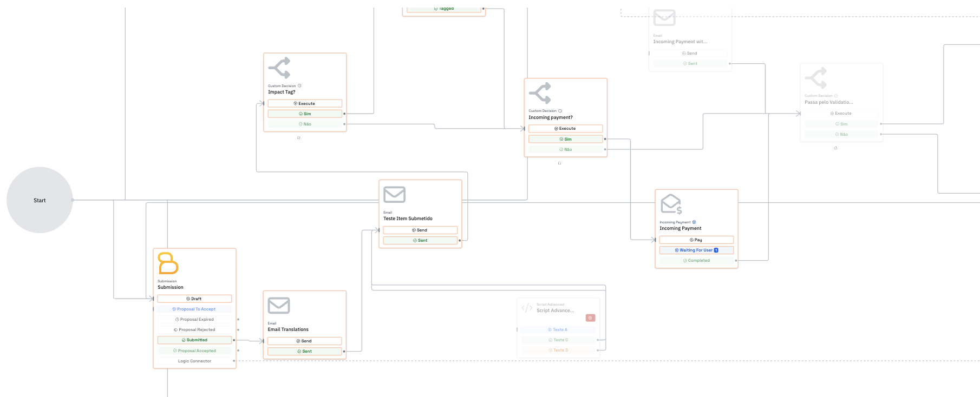
Task: Click the small icon below Impact Tag? node
Action: point(298,138)
